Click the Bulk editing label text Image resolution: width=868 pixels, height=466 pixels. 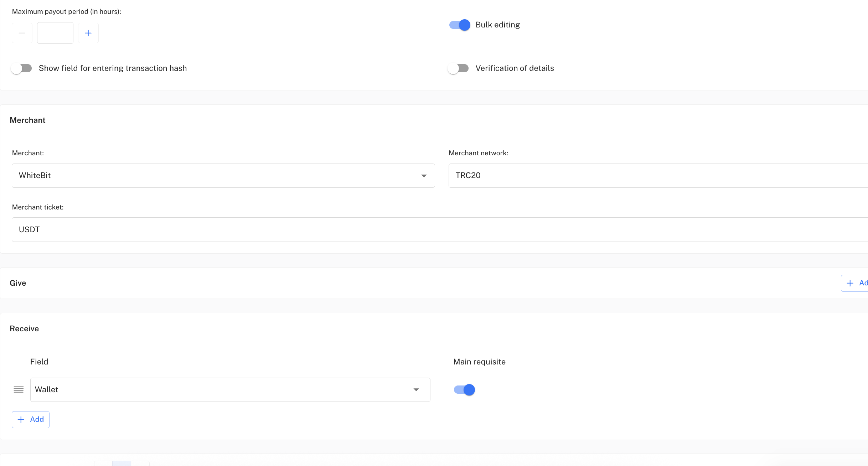[497, 25]
